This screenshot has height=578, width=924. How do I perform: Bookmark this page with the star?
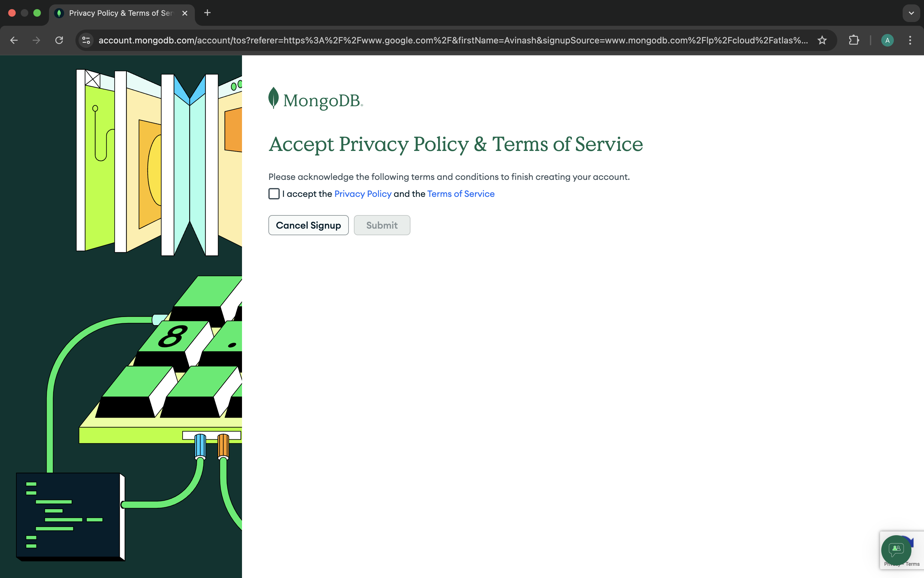pyautogui.click(x=822, y=40)
